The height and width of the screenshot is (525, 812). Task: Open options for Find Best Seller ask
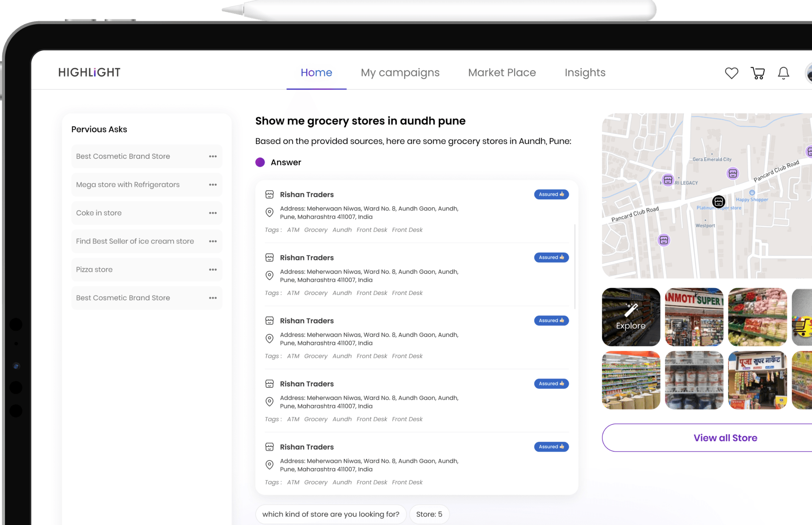point(213,241)
